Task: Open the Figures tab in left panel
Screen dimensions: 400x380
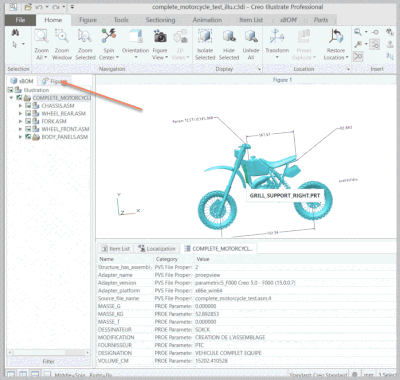Action: click(x=55, y=81)
